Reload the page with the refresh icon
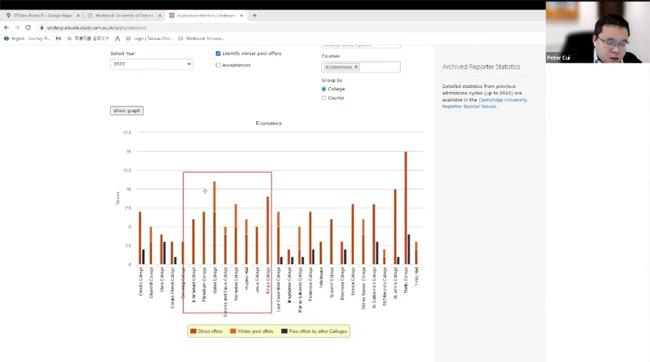 pyautogui.click(x=28, y=28)
